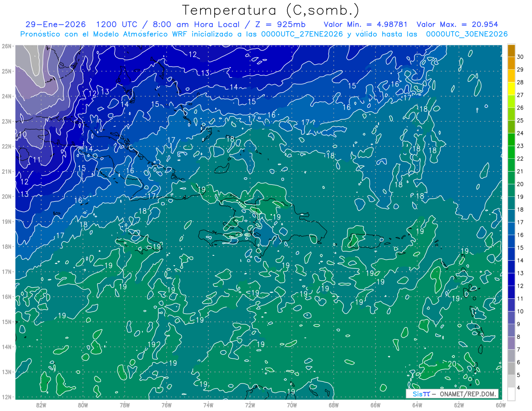This screenshot has height=411, width=532.
Task: Click the 14N latitude axis label
Action: click(x=6, y=347)
